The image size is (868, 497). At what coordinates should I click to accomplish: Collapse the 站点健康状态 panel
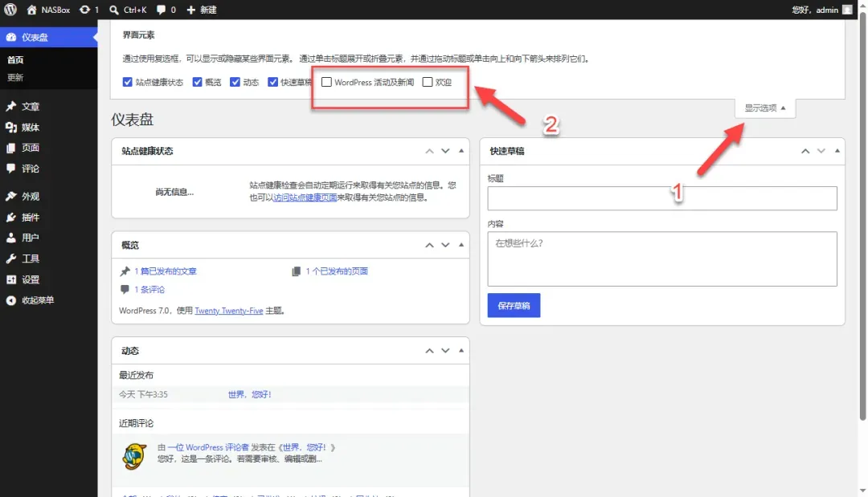461,151
